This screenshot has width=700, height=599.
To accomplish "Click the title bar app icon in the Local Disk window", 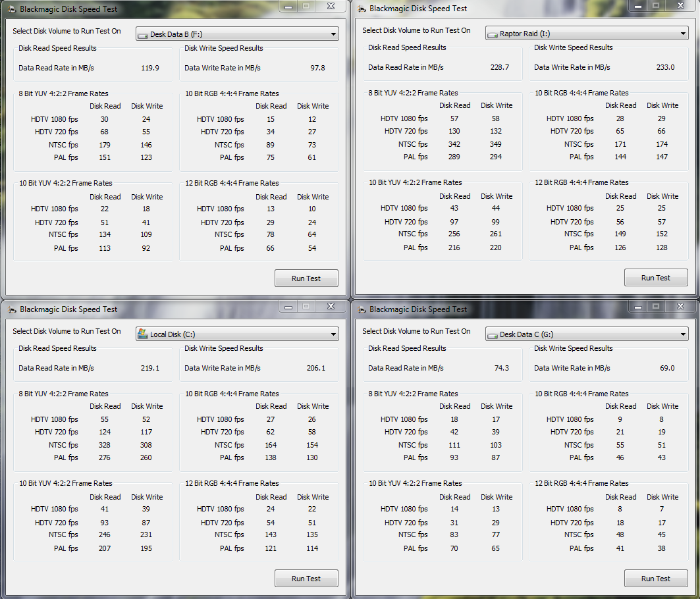I will pyautogui.click(x=13, y=309).
